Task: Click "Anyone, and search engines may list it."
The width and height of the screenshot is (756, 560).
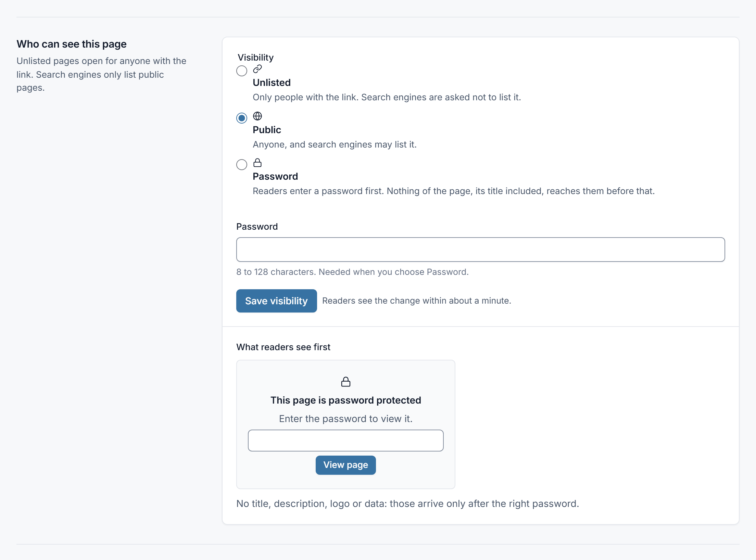Action: (335, 145)
